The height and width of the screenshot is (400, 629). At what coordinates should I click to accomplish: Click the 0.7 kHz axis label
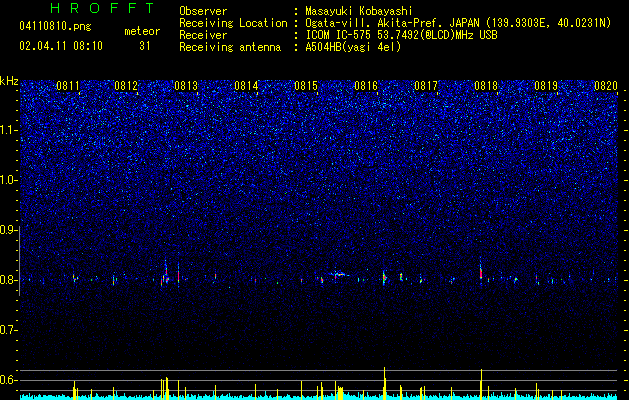pos(8,330)
